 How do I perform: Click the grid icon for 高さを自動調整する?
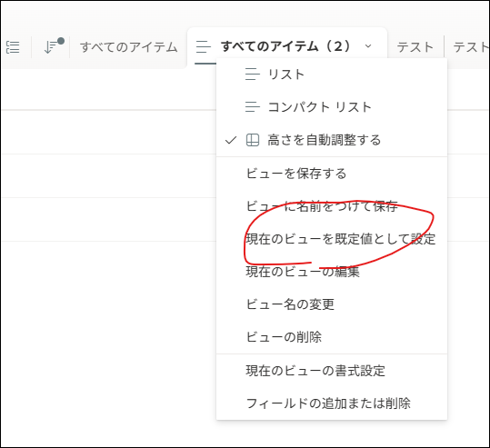(x=253, y=140)
